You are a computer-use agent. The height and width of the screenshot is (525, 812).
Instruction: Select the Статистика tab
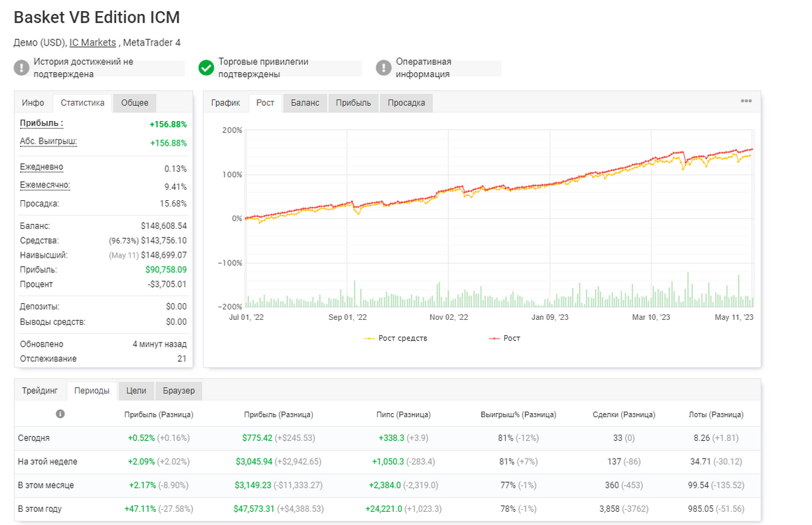[x=83, y=103]
